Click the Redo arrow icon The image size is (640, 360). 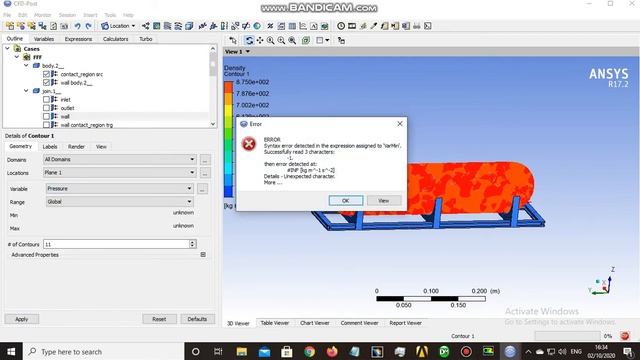pos(89,26)
